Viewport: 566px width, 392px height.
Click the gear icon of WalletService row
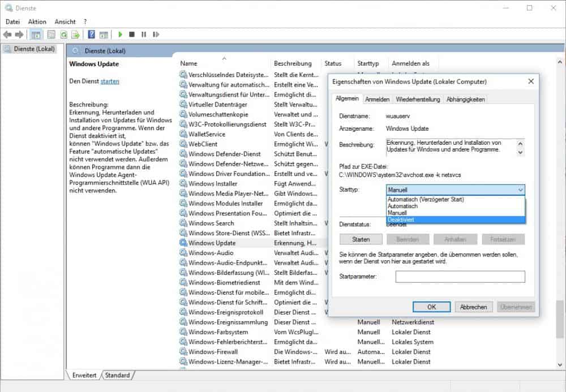[x=183, y=134]
